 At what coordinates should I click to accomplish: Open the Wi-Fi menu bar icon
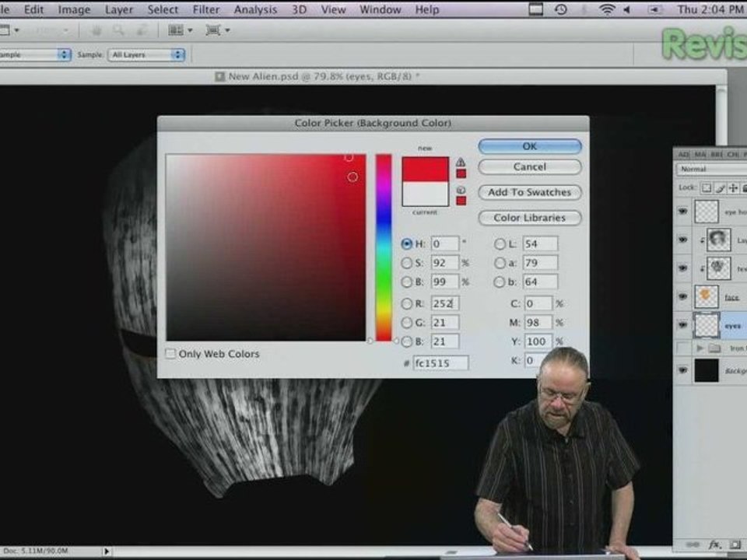[x=606, y=9]
